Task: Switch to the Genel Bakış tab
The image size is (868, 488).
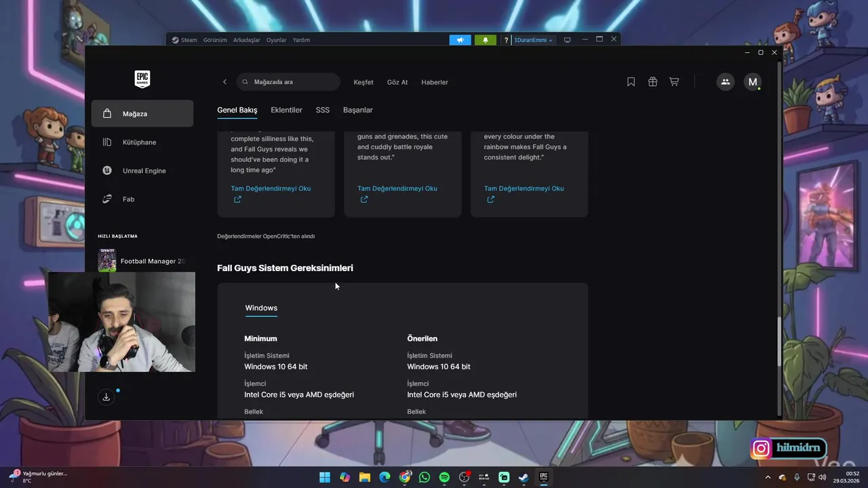Action: click(x=237, y=110)
